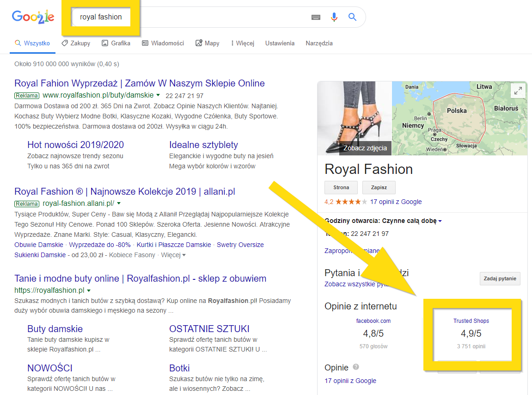Switch to the Wiadomości tab
The width and height of the screenshot is (532, 395).
click(163, 43)
